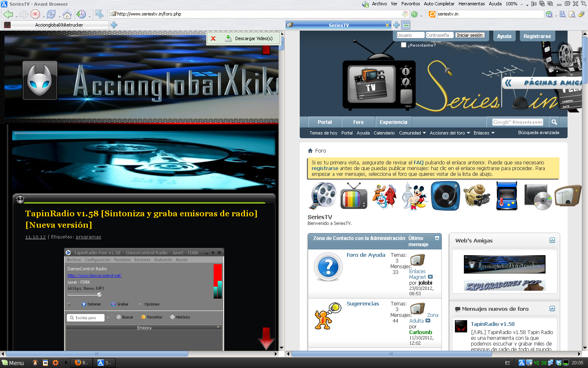Image resolution: width=588 pixels, height=368 pixels.
Task: Click the anime characters category icon
Action: click(x=384, y=196)
